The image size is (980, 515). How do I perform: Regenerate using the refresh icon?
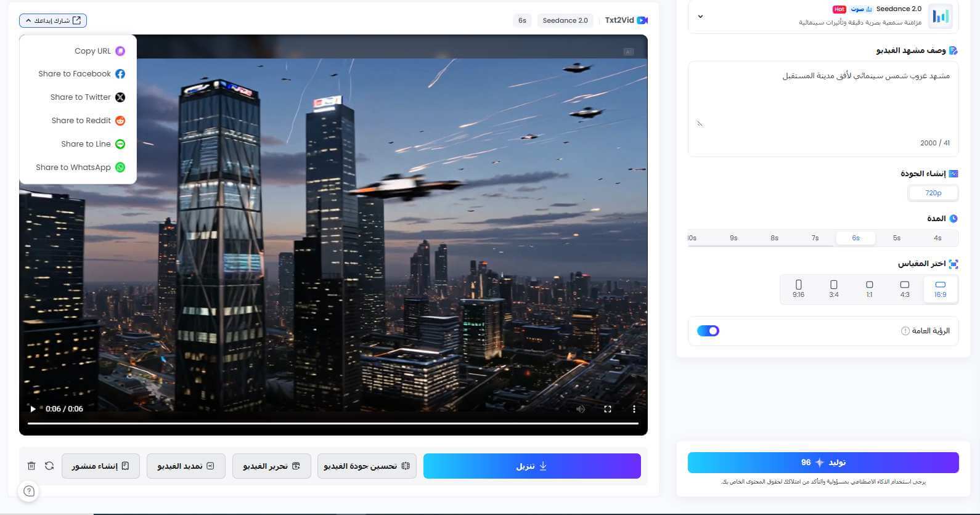pos(49,466)
